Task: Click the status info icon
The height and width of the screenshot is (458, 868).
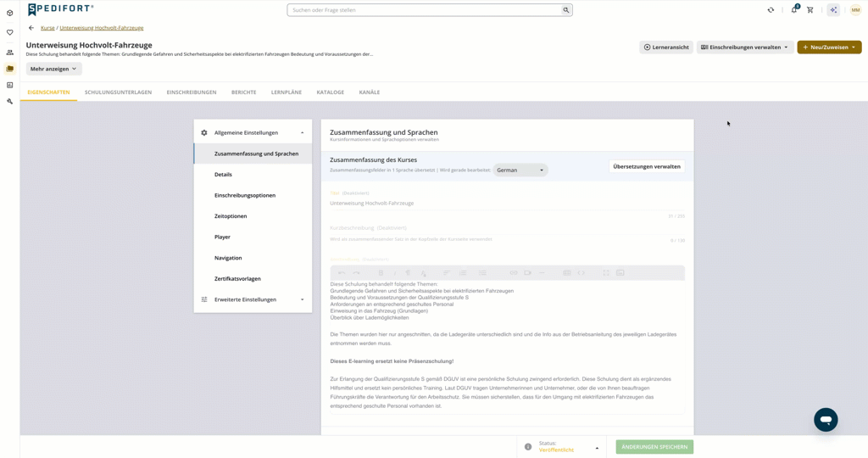Action: [x=527, y=446]
